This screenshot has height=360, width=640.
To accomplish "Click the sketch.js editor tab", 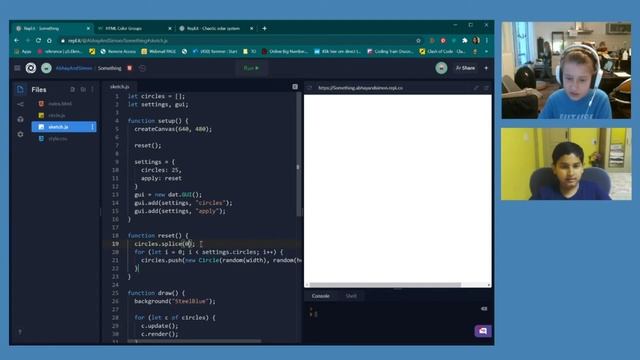I will 120,87.
